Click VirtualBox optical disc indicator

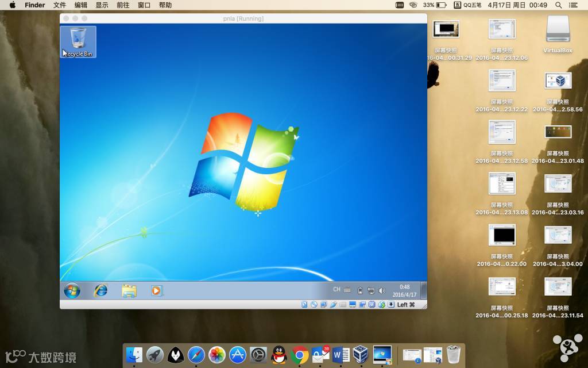tap(314, 305)
